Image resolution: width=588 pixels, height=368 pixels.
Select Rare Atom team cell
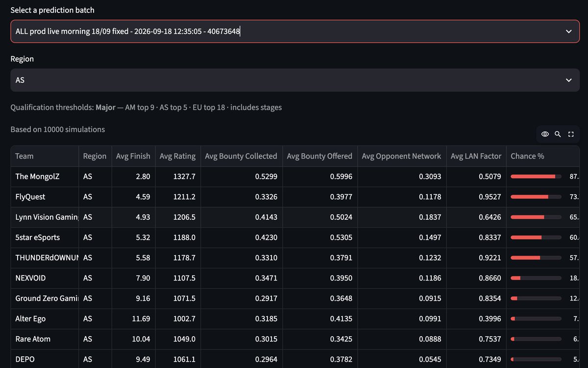pyautogui.click(x=45, y=339)
